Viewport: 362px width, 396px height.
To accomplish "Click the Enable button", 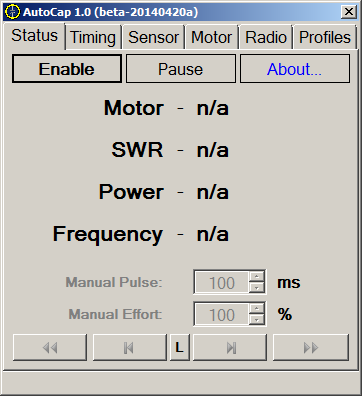I will coord(67,69).
